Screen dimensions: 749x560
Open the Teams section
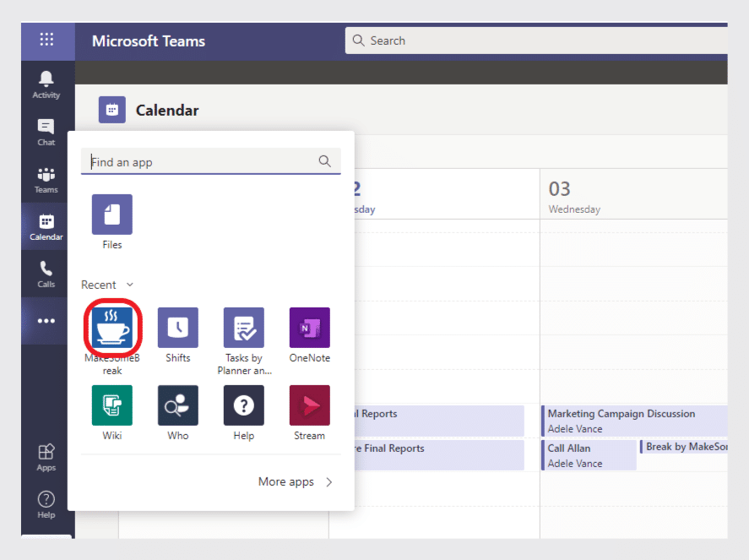coord(46,180)
